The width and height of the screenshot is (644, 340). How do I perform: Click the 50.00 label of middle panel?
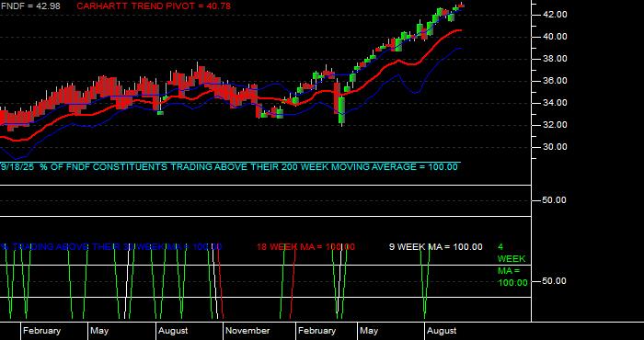555,200
